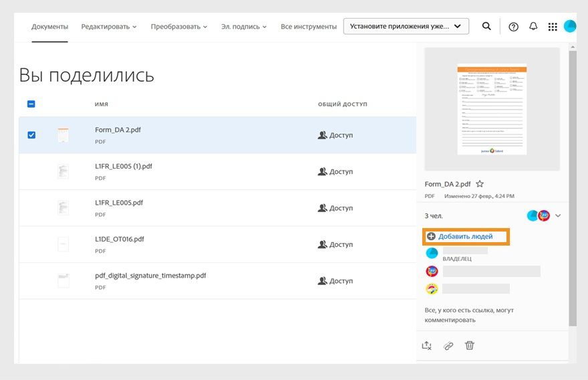
Task: Open the help question mark icon
Action: click(513, 27)
